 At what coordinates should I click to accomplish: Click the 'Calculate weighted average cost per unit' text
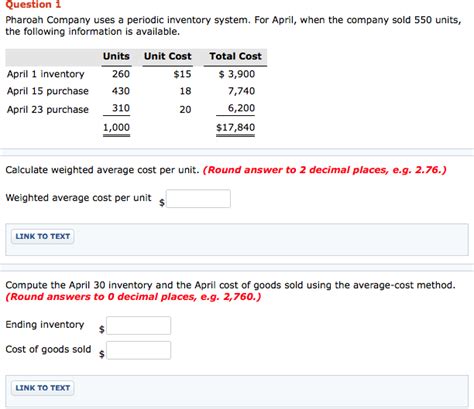(102, 170)
